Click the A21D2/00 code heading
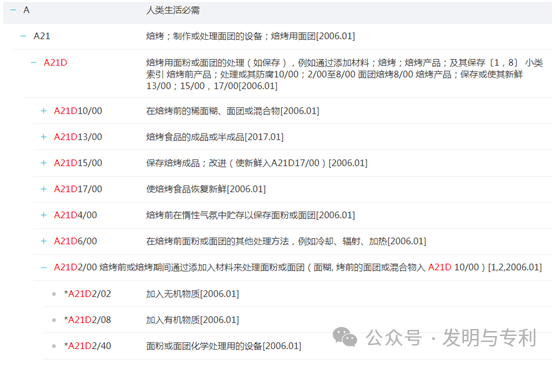558x366 pixels. (x=75, y=267)
